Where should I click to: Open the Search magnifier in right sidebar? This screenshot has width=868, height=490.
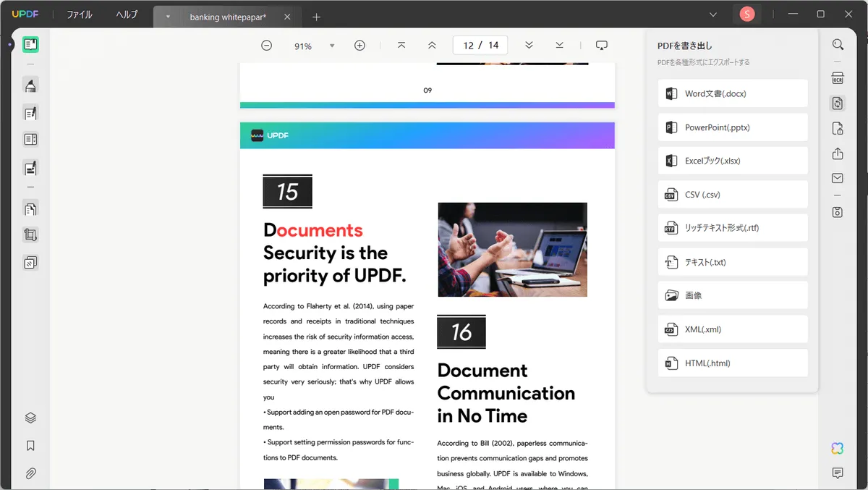tap(838, 45)
